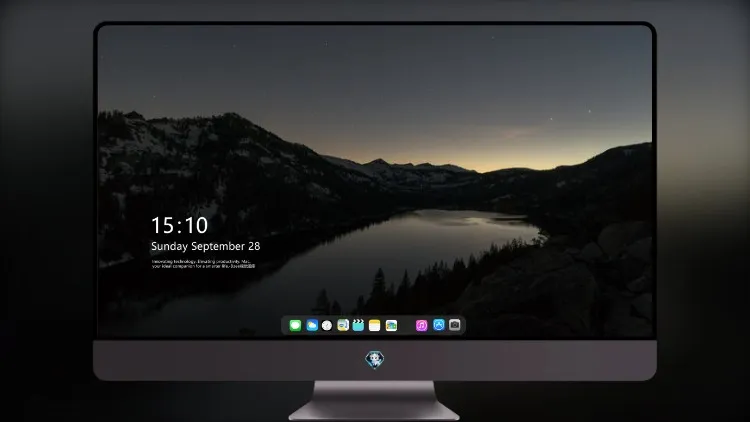Open the Maps icon in the dock
This screenshot has width=750, height=422.
tap(343, 325)
